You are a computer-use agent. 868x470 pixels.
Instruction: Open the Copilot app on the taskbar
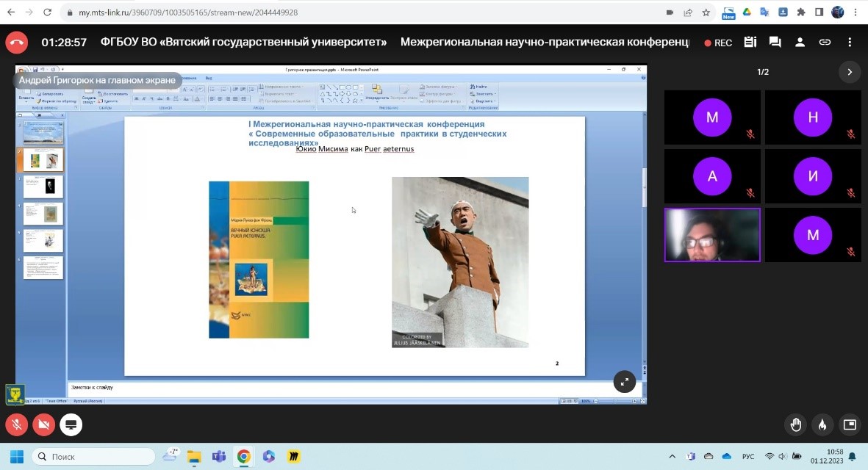point(269,457)
